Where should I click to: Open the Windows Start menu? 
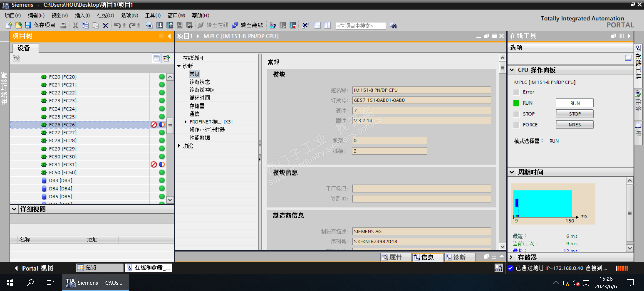(x=10, y=283)
